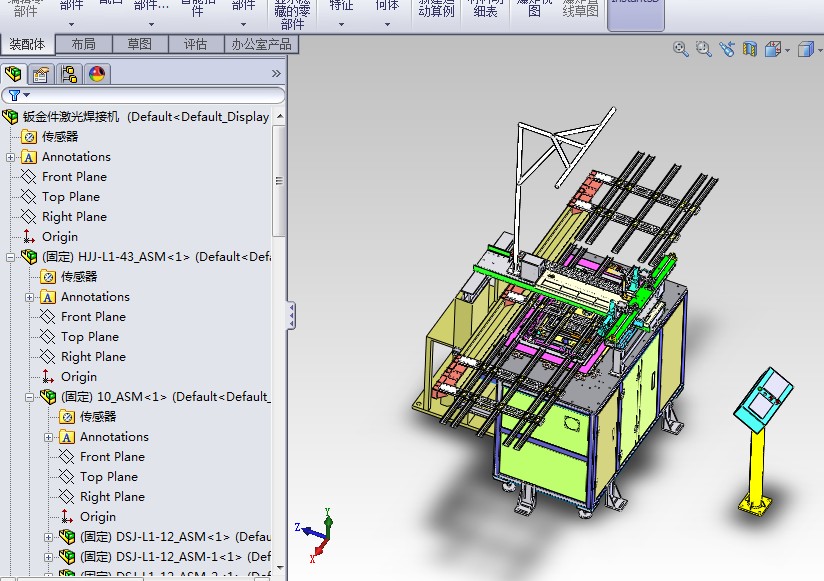Select Right Plane under 10_ASM<1>
The width and height of the screenshot is (824, 581).
(x=112, y=497)
